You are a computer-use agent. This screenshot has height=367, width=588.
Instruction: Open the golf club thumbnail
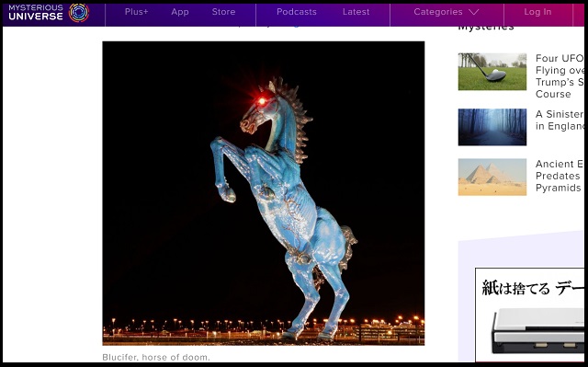[x=492, y=72]
